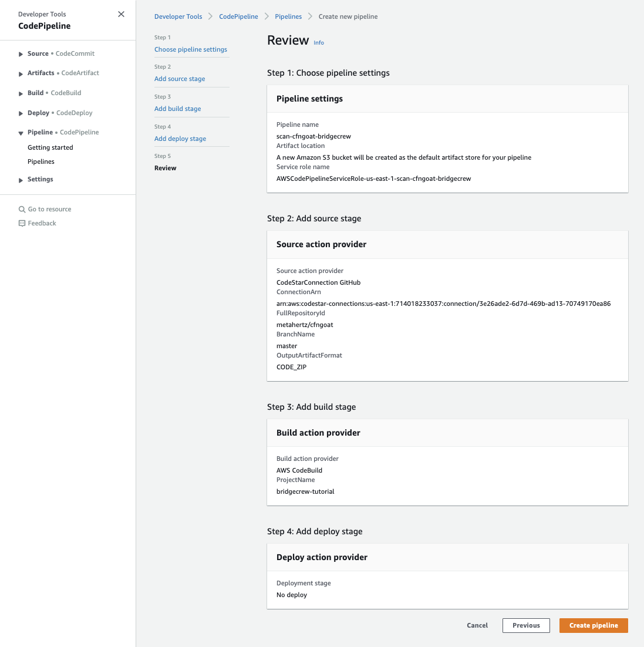Open the Build label in sidebar
644x647 pixels.
(35, 93)
